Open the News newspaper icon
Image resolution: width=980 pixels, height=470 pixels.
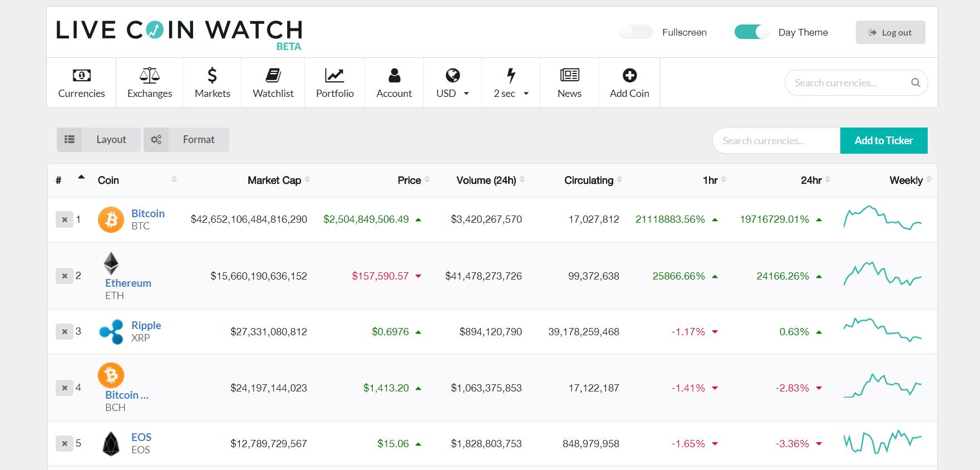coord(569,75)
